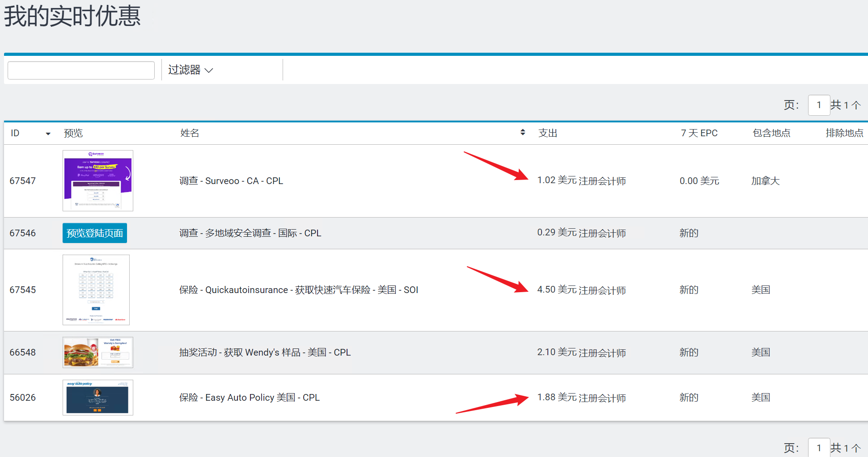Click the bottom page number field
The width and height of the screenshot is (868, 457).
click(819, 448)
